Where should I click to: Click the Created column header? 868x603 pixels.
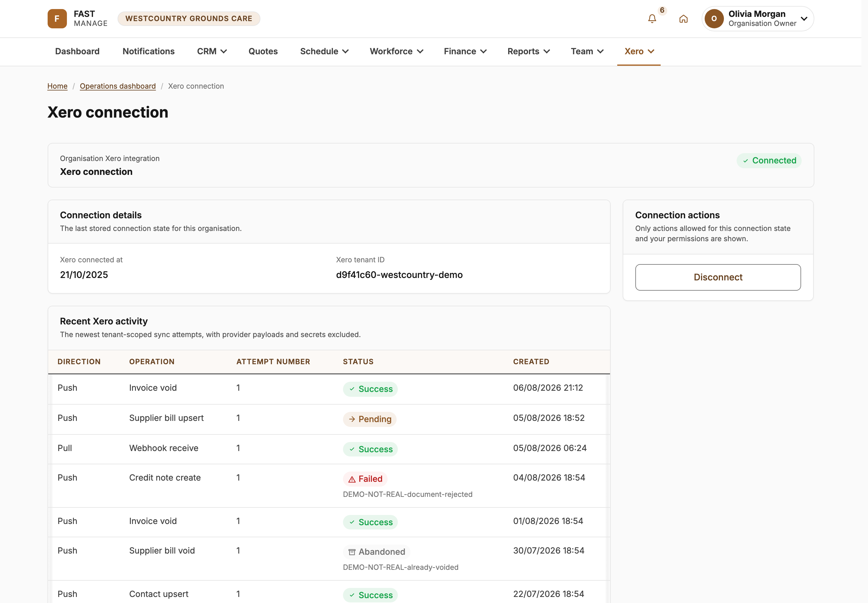531,361
